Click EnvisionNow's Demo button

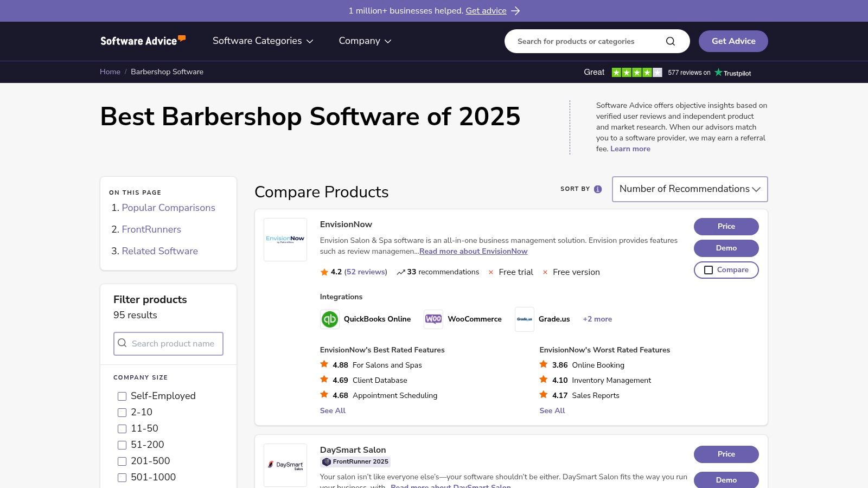[x=726, y=248]
